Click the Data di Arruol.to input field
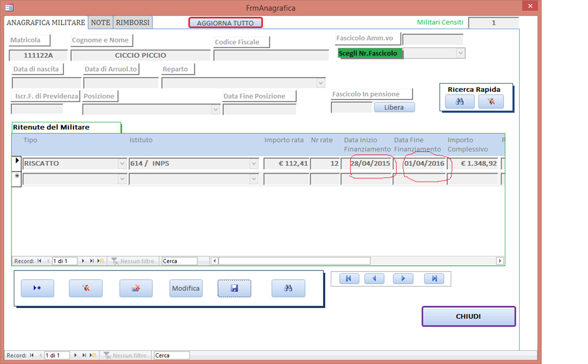The image size is (588, 364). click(x=121, y=83)
